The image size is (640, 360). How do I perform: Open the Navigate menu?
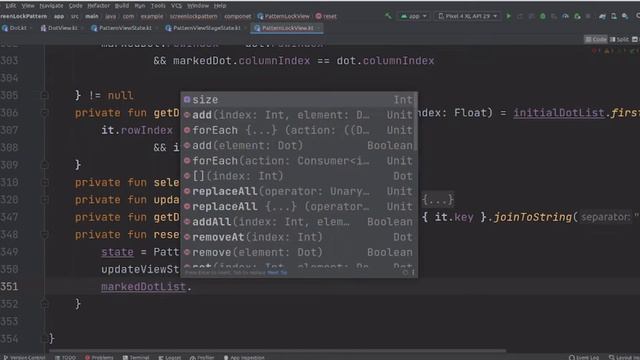point(51,6)
